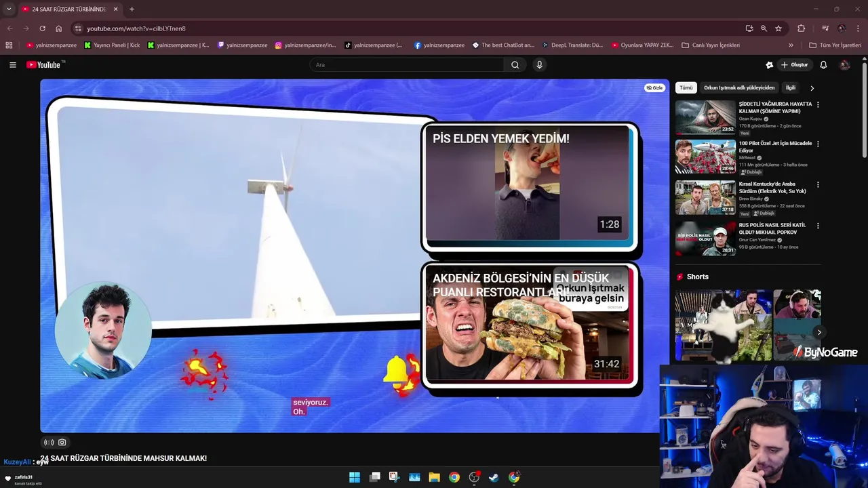Screen dimensions: 868x488
Task: Open the Canlı Yayın İçerikleri bookmark folder
Action: coord(711,45)
